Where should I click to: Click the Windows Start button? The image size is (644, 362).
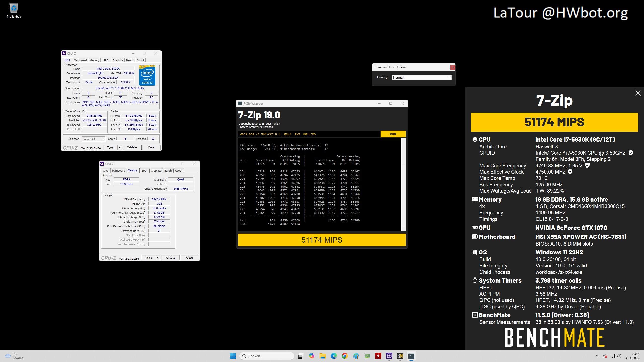(233, 356)
